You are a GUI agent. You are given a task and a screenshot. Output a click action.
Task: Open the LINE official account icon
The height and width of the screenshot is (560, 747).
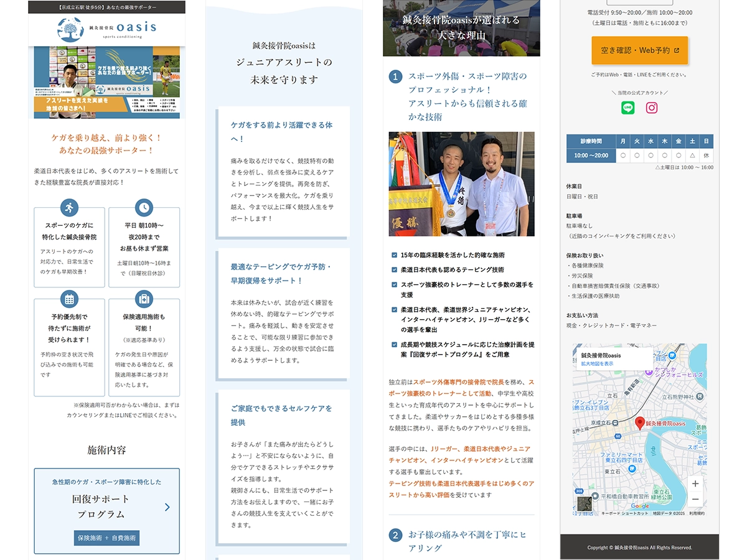pos(628,108)
